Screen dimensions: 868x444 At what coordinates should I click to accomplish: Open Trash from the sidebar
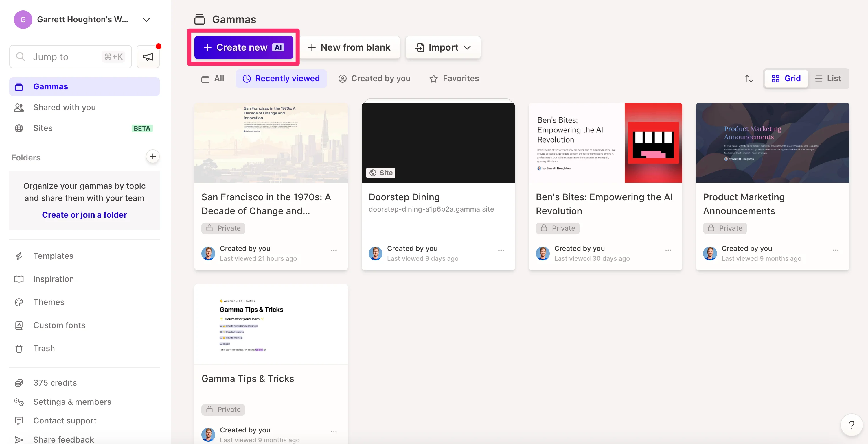pos(44,348)
